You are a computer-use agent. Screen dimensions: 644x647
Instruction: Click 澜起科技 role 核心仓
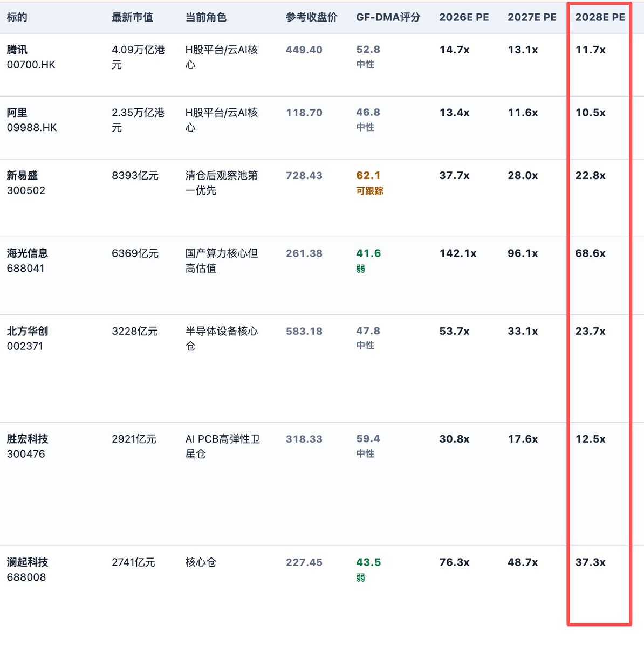click(x=201, y=562)
